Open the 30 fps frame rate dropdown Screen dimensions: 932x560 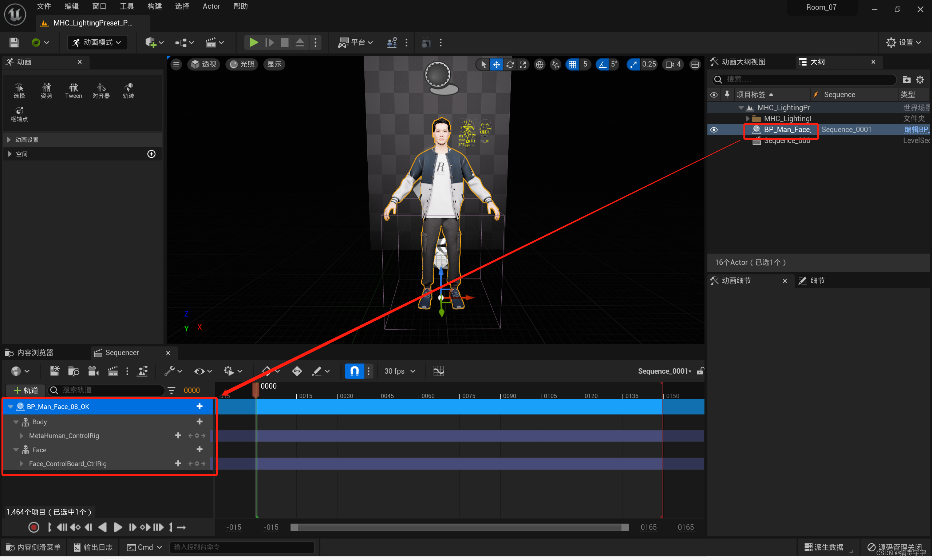(400, 371)
